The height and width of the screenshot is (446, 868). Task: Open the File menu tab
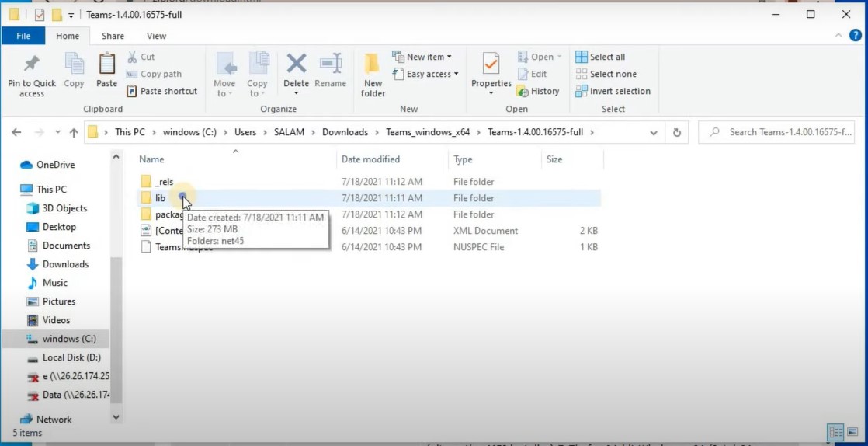point(23,36)
